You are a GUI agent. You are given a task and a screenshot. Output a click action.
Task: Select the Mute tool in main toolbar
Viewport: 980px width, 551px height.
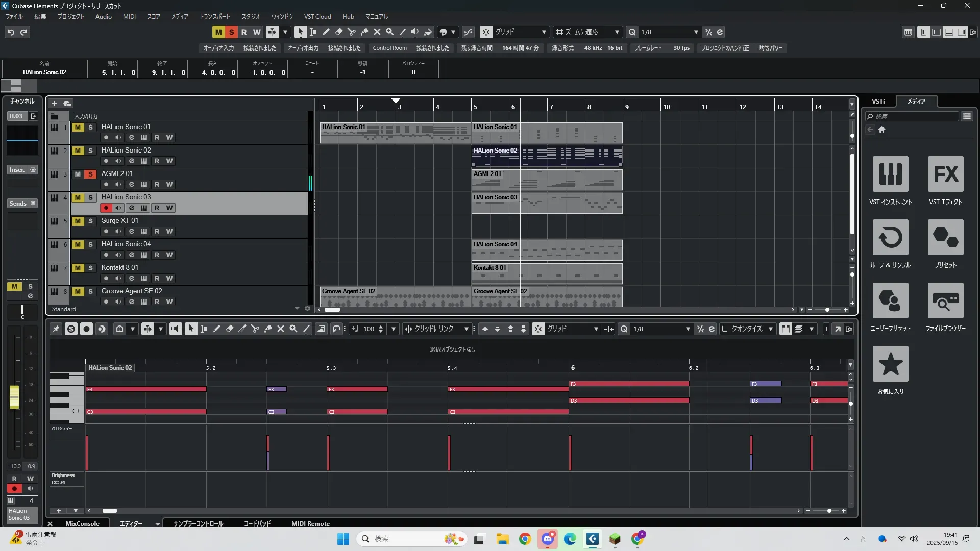377,32
